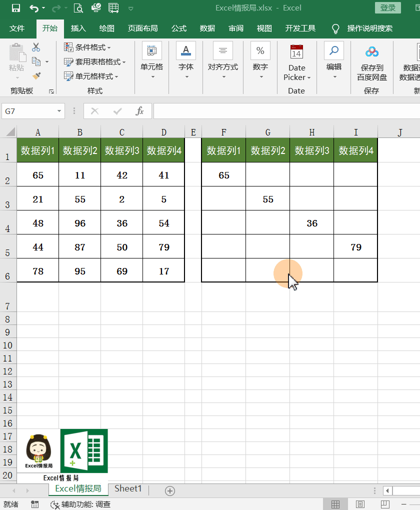Viewport: 420px width, 510px height.
Task: Select cell H4 with value 36
Action: [x=311, y=223]
